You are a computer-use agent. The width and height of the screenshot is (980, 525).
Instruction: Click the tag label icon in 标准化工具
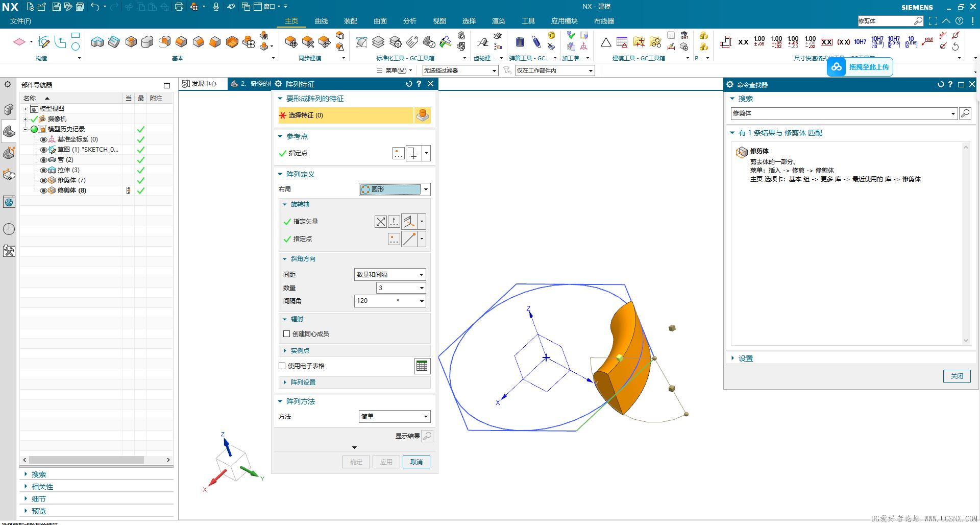click(x=412, y=42)
